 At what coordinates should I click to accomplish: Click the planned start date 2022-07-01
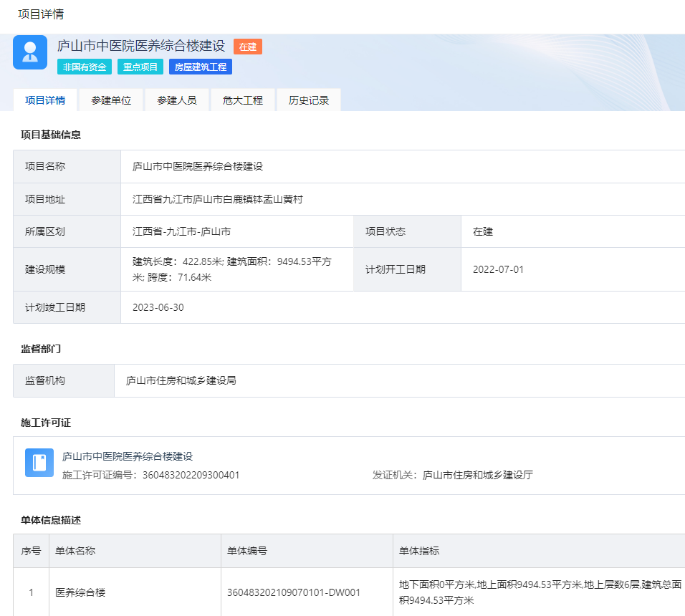point(498,269)
